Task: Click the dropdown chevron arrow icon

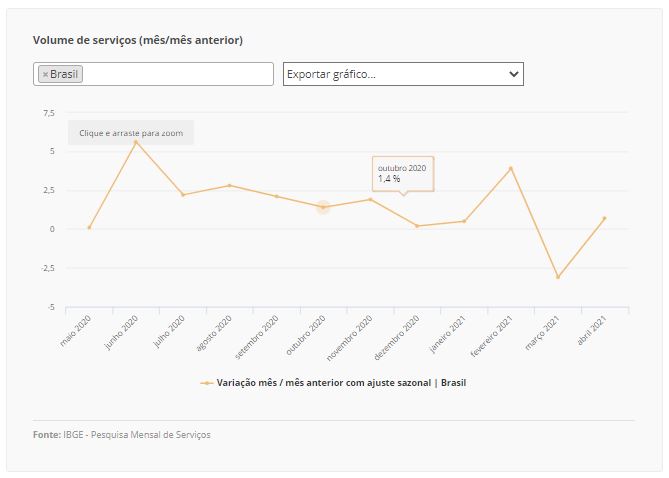Action: coord(514,74)
